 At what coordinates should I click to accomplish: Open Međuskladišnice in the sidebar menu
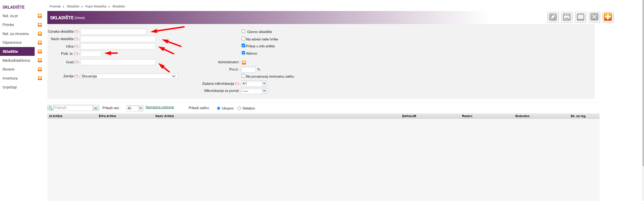click(16, 60)
